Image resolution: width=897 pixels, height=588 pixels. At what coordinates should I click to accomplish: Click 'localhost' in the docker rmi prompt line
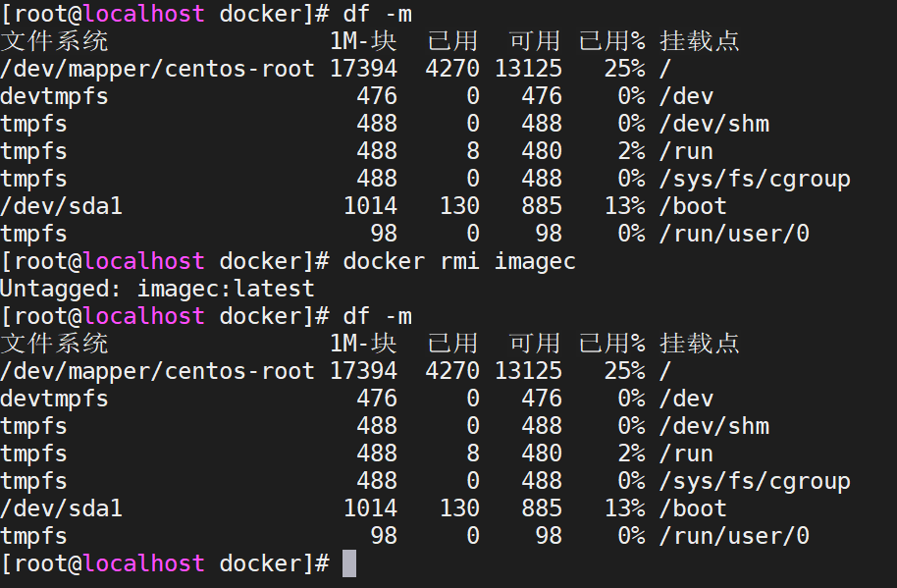coord(143,261)
